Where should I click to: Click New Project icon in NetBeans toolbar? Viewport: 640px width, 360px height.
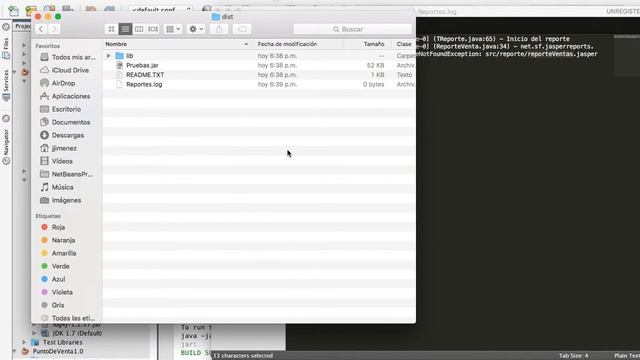point(31,10)
